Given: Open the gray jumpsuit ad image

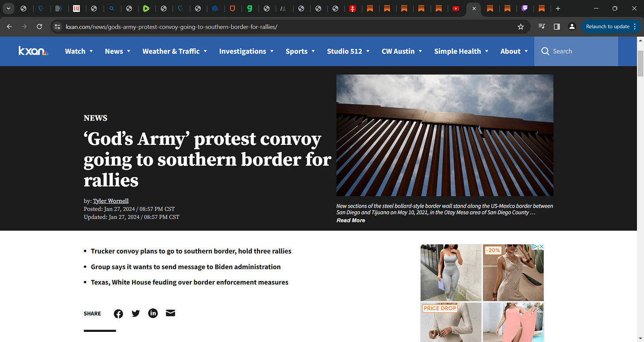Looking at the screenshot, I should point(451,273).
